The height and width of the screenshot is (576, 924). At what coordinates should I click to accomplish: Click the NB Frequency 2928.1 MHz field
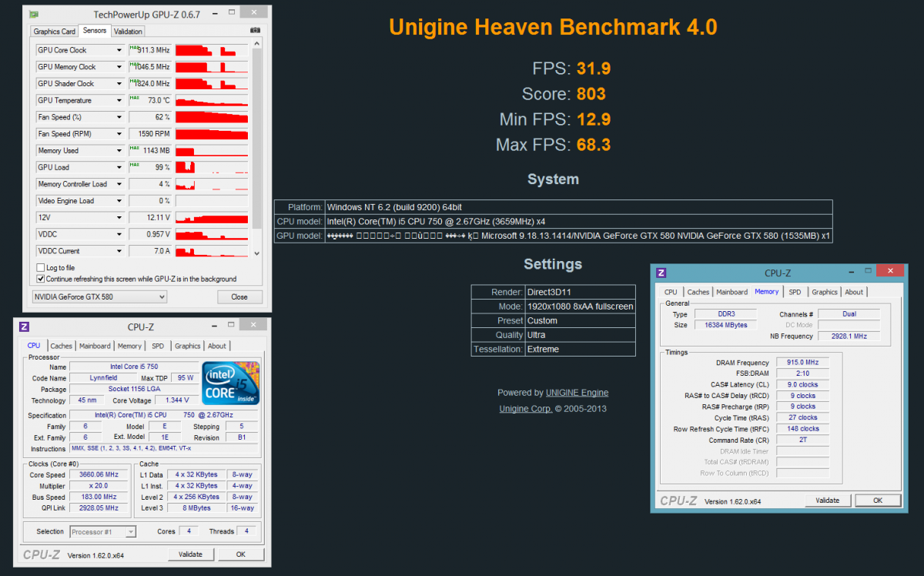coord(849,337)
